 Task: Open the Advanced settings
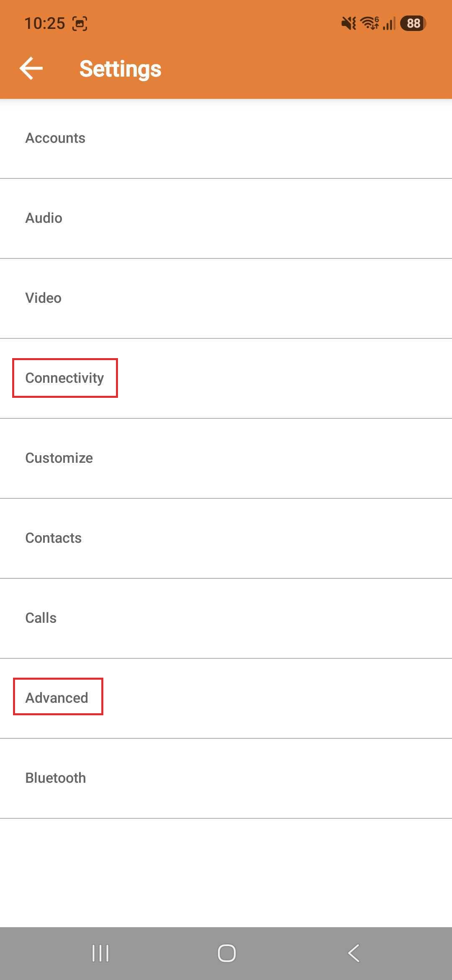[226, 698]
